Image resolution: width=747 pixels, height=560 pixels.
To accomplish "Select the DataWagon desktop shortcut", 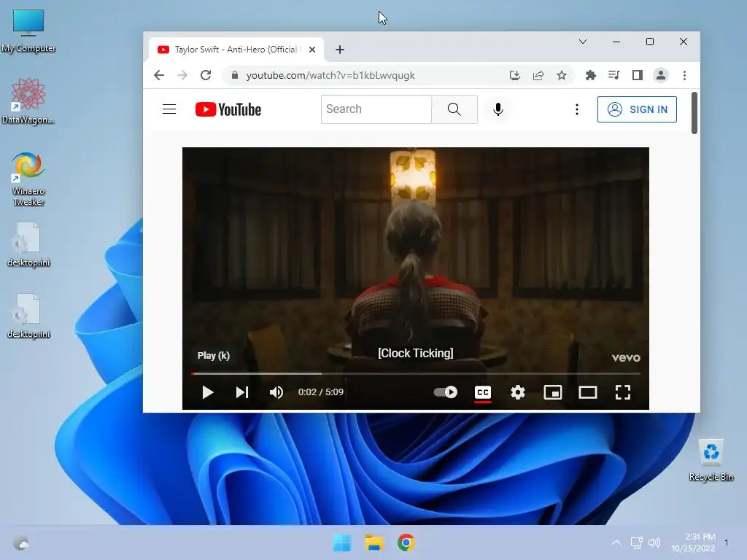I will click(x=28, y=101).
